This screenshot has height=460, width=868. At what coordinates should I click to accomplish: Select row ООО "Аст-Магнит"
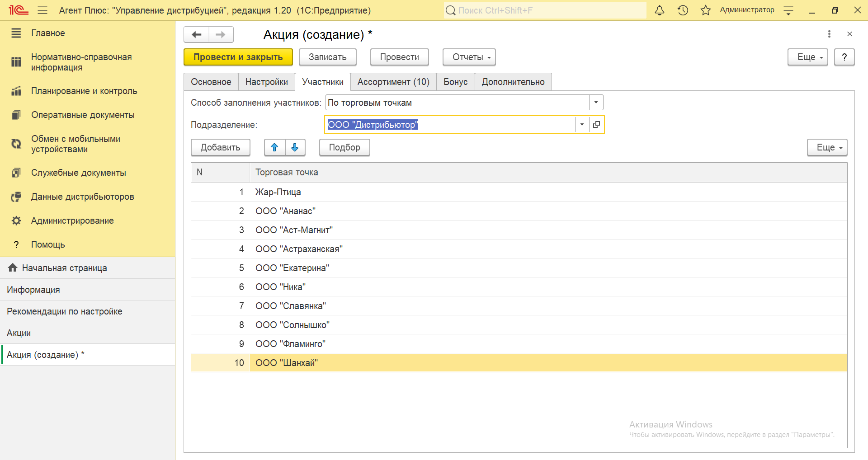[x=519, y=230]
